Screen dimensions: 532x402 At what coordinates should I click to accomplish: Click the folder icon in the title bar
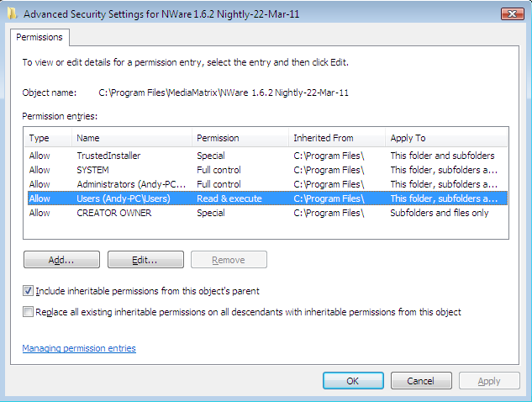12,13
